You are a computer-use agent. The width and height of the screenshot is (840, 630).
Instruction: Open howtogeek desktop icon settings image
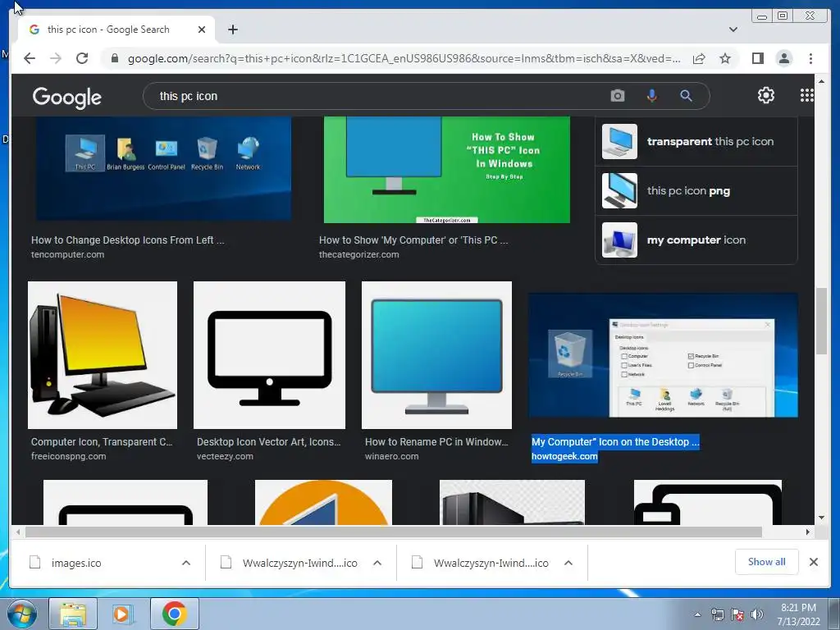pyautogui.click(x=663, y=355)
